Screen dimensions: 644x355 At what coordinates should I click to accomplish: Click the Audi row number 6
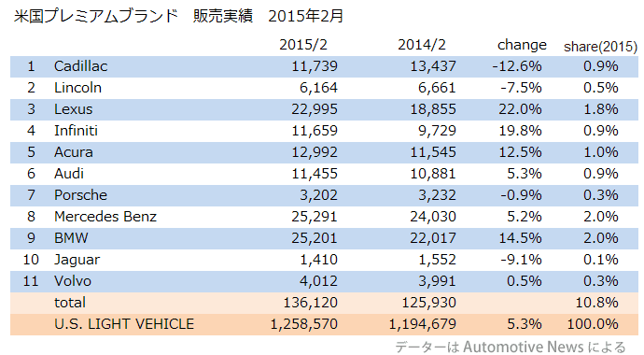coord(31,174)
